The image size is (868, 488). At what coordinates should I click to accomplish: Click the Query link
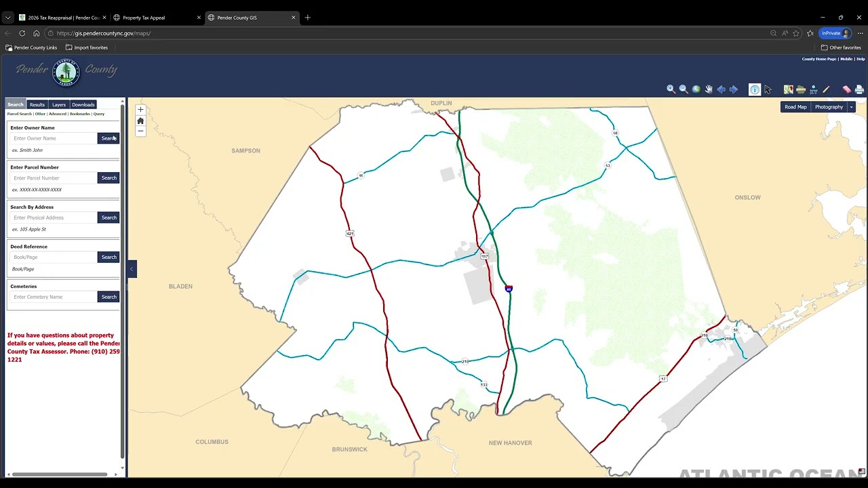(99, 114)
